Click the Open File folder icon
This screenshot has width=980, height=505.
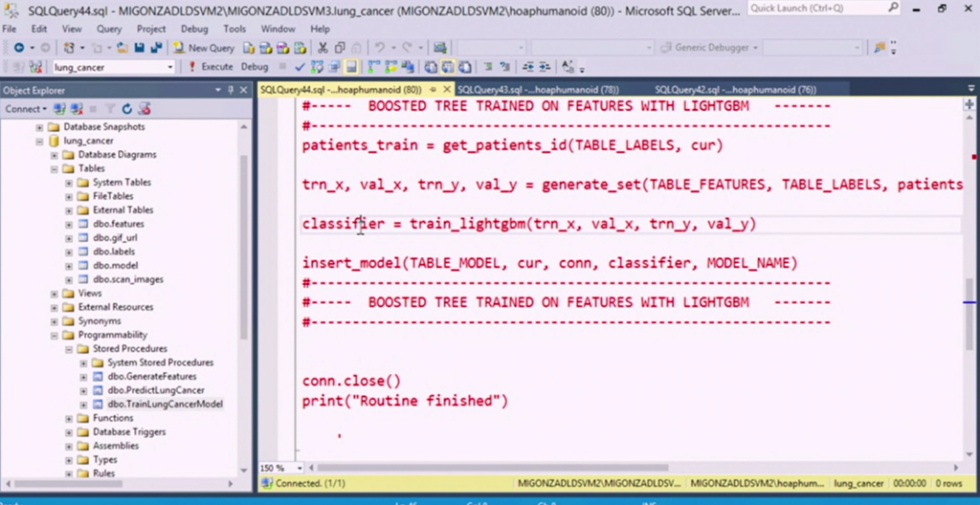tap(122, 48)
